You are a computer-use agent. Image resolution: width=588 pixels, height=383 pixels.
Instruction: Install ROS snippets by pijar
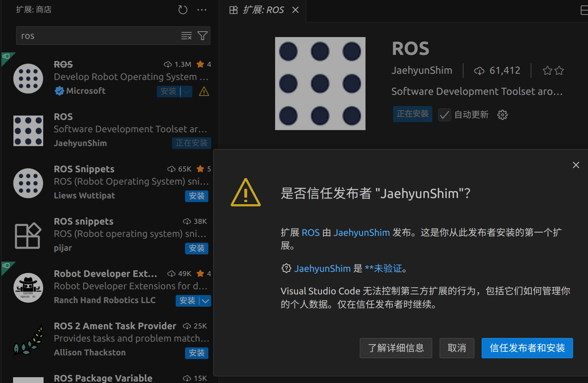point(197,249)
